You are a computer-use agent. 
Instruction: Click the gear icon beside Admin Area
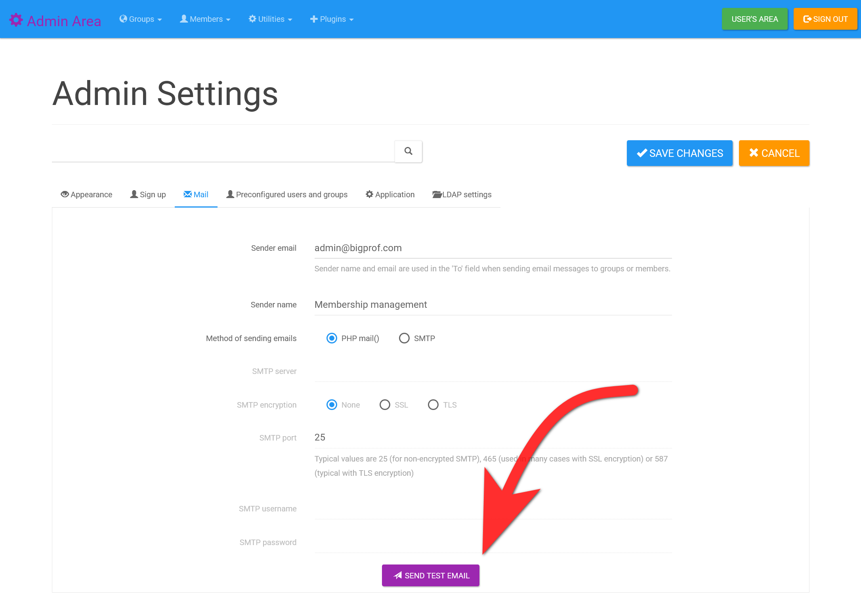point(16,19)
